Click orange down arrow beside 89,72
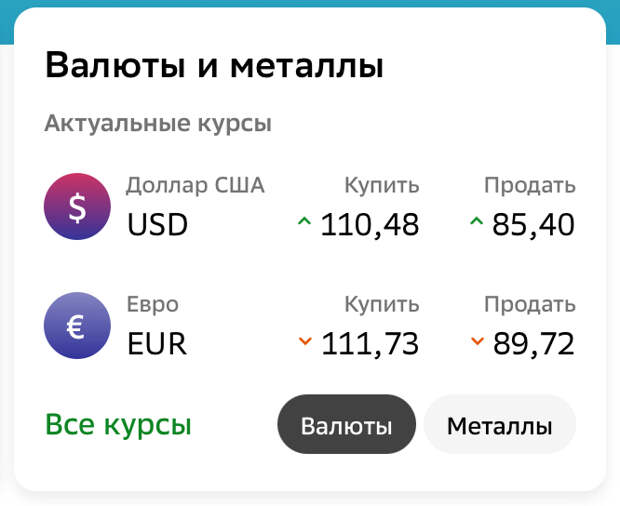This screenshot has width=620, height=506. pyautogui.click(x=477, y=341)
